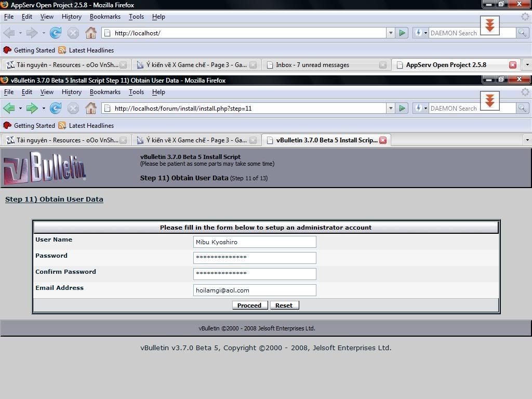
Task: Click green Go arrow in AppServ window
Action: point(402,33)
